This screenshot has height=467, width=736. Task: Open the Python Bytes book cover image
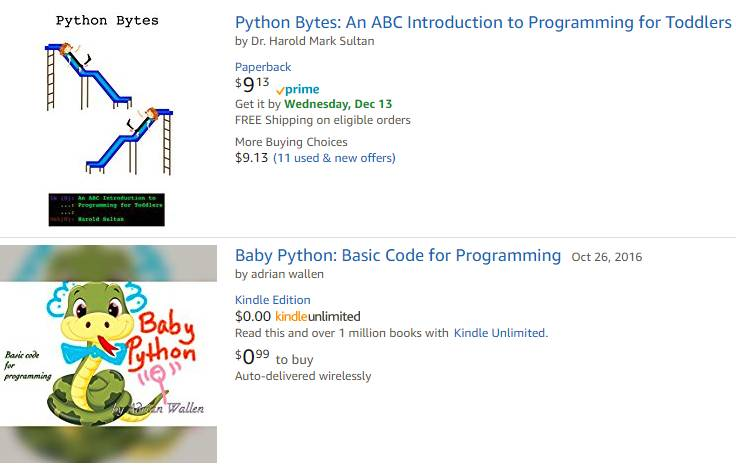[107, 119]
